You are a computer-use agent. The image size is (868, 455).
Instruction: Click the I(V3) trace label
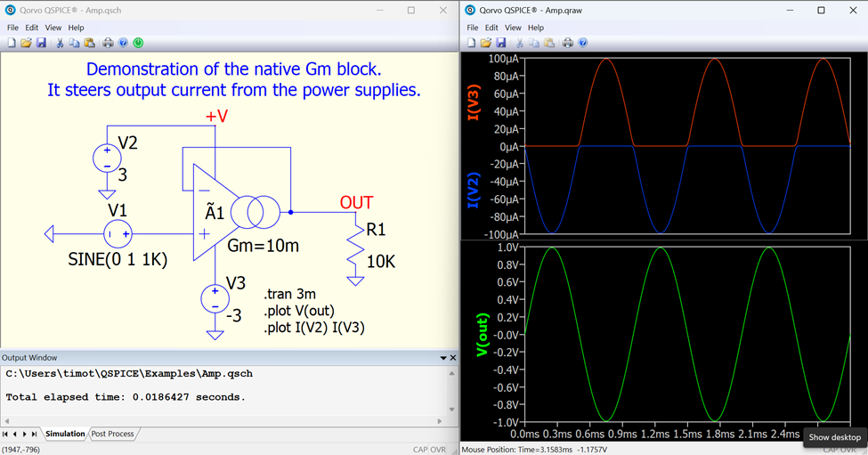[474, 103]
